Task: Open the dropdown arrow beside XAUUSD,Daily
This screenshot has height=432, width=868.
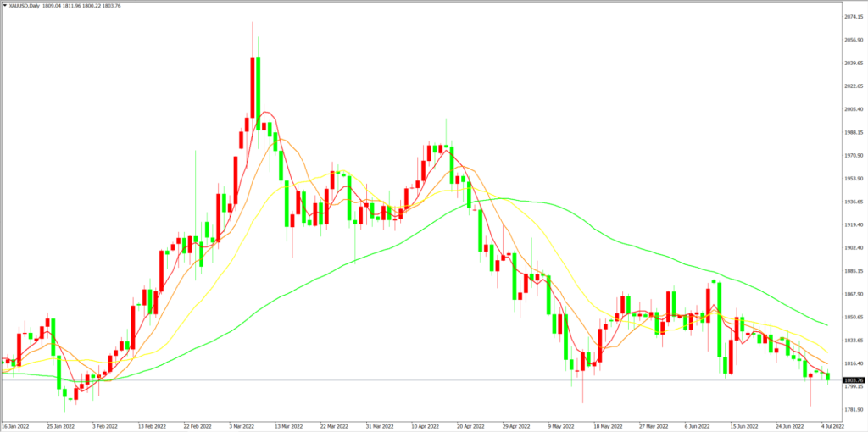Action: pos(5,6)
